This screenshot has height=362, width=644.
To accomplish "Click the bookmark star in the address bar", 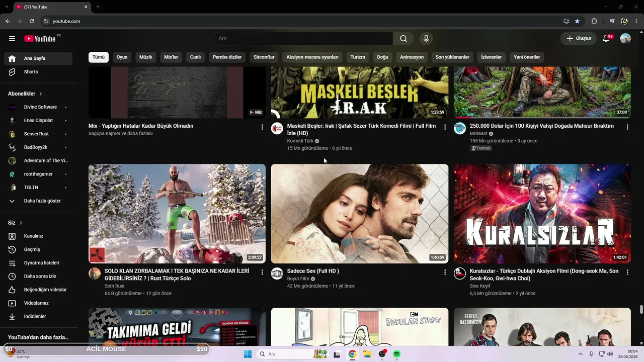I will coord(577,21).
